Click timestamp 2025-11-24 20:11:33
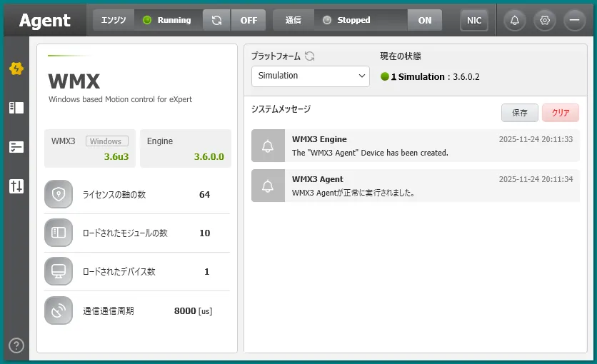This screenshot has width=597, height=364. pos(536,139)
